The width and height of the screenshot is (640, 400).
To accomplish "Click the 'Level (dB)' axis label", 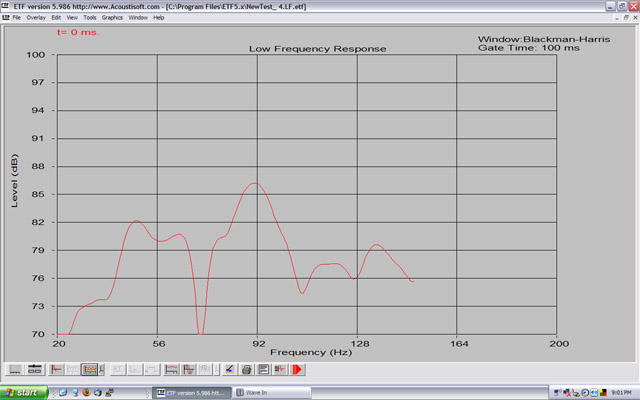I will 15,180.
